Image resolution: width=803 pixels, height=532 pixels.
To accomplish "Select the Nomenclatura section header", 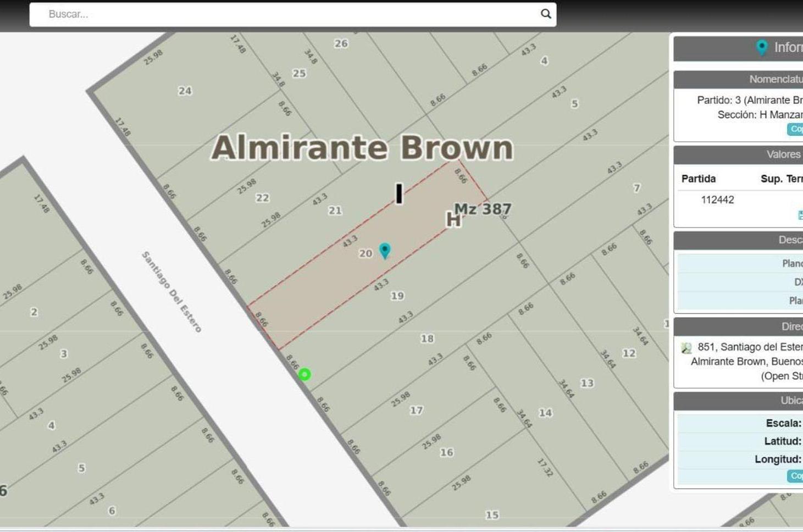I will coord(738,79).
